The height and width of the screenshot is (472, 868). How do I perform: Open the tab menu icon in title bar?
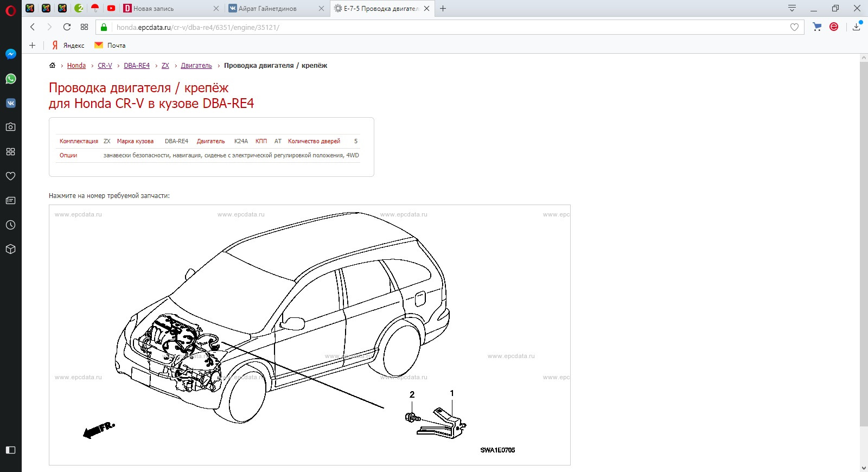(x=792, y=8)
